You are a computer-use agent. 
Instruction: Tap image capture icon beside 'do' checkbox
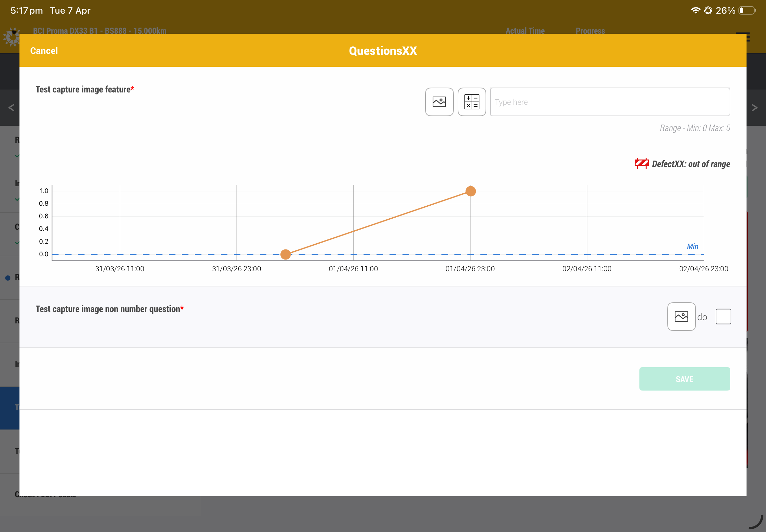pyautogui.click(x=681, y=316)
